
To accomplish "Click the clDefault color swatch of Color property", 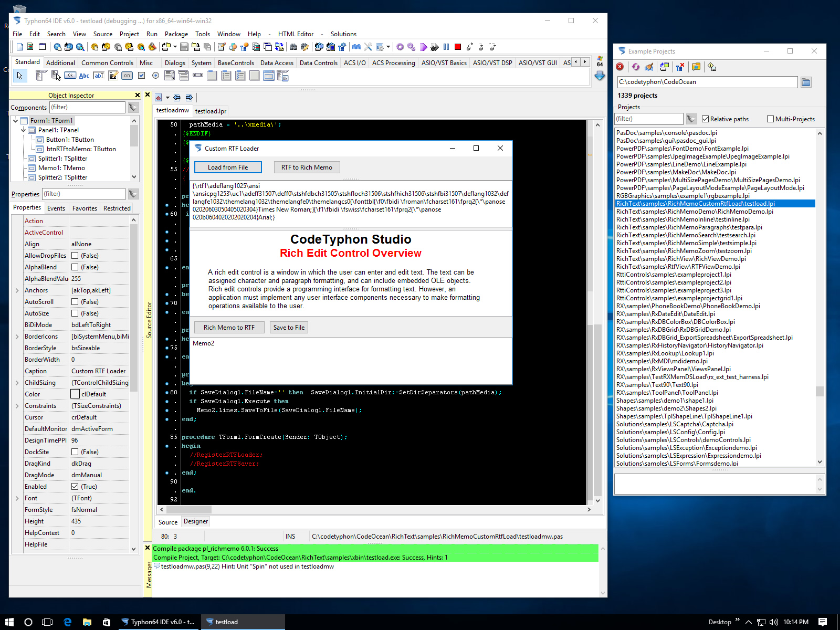I will point(75,394).
